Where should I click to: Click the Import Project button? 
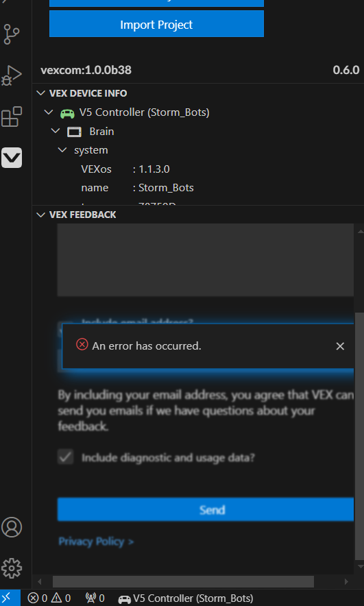156,24
